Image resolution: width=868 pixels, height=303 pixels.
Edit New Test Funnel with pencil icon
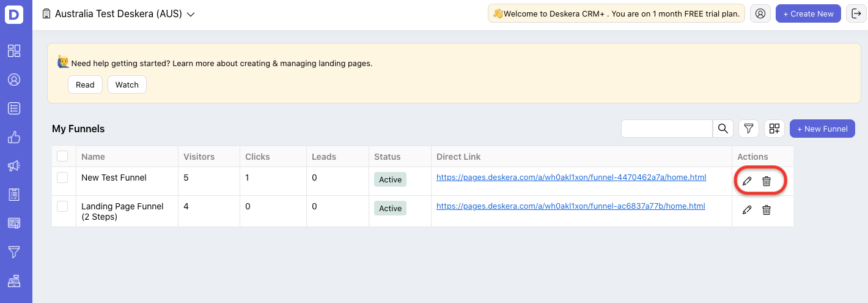pyautogui.click(x=746, y=181)
